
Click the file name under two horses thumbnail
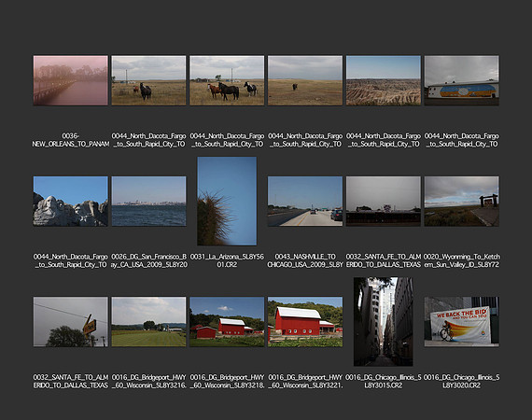[x=148, y=140]
